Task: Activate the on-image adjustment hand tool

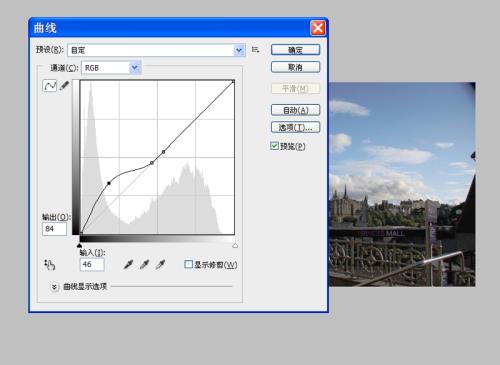Action: (50, 265)
